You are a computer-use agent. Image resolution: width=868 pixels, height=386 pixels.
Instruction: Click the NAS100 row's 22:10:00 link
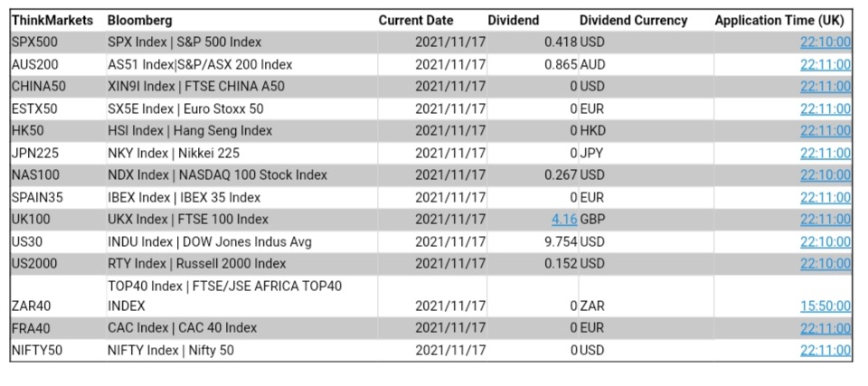click(825, 175)
